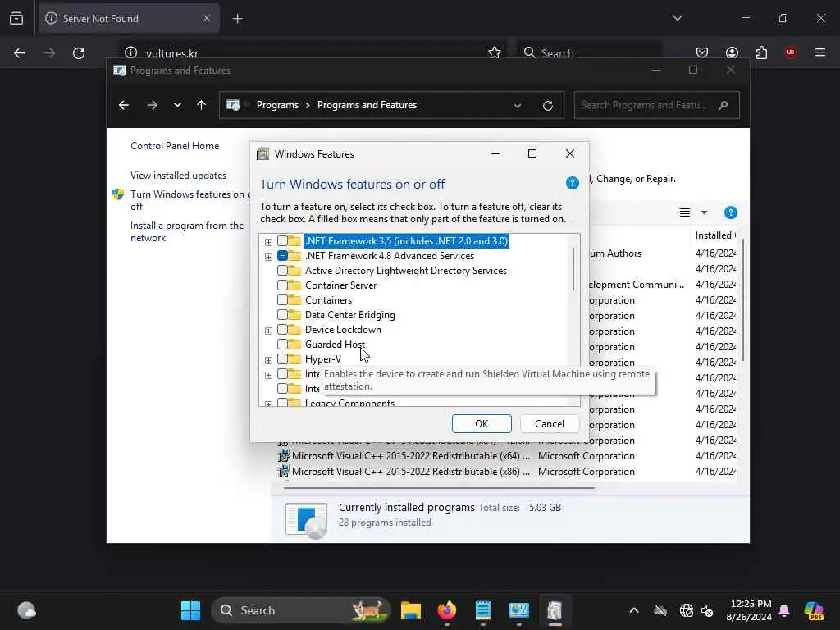840x630 pixels.
Task: Check the .NET Framework 3.5 checkbox
Action: 282,241
